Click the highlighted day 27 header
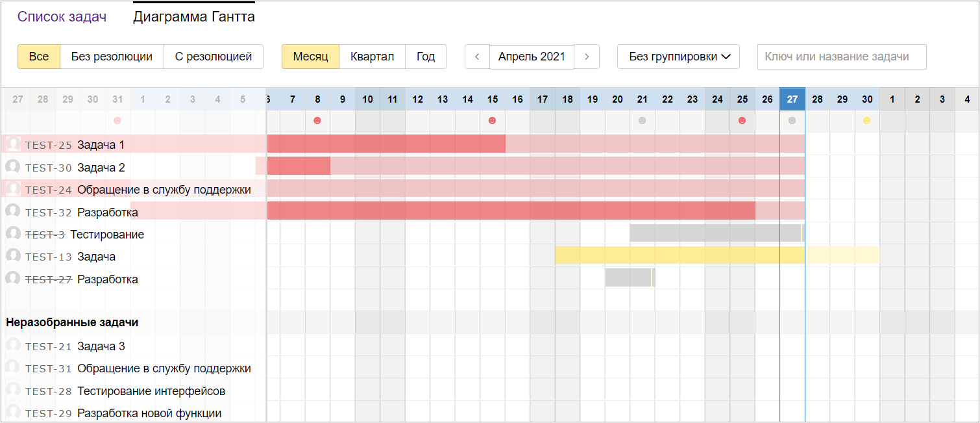 tap(792, 99)
